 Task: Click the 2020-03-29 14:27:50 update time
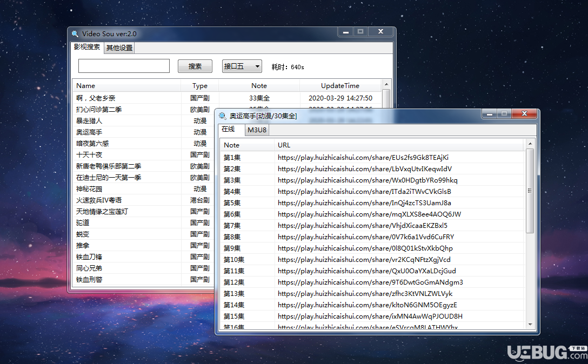pos(340,98)
